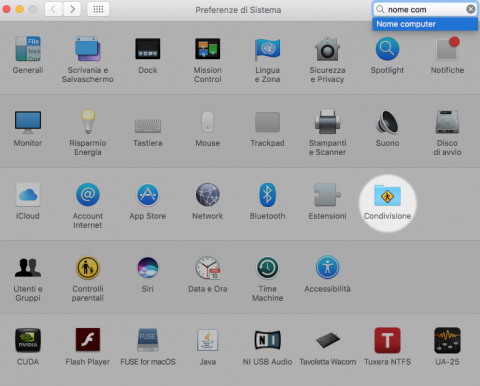Click inside the search field
This screenshot has height=386, width=480.
(x=425, y=9)
